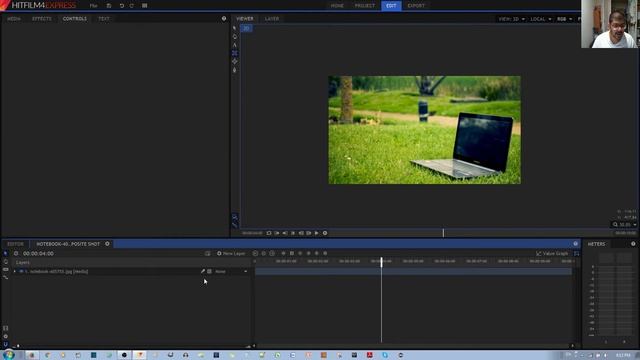Select the highlighted mask rectangle tool
The image size is (640, 360).
pos(234,53)
